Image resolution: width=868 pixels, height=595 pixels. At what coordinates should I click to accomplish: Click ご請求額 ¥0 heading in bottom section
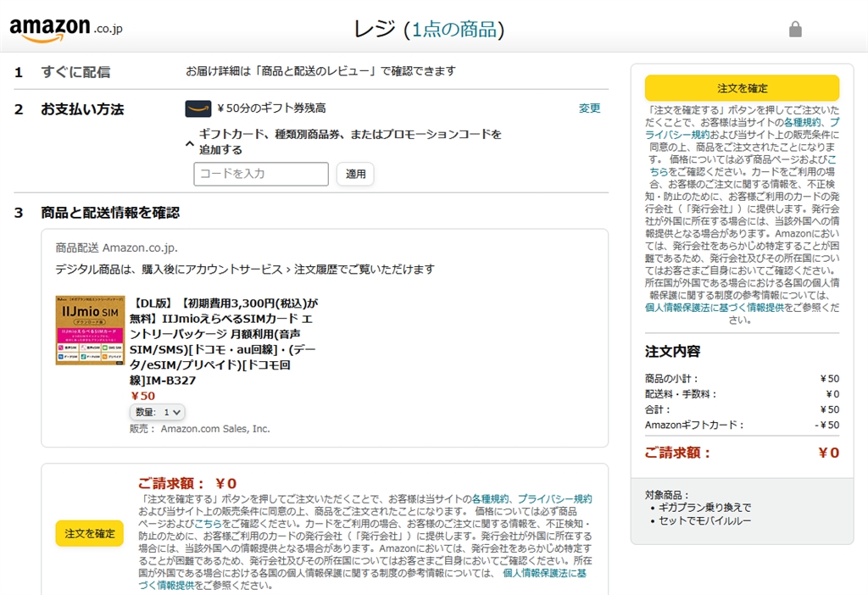click(187, 483)
